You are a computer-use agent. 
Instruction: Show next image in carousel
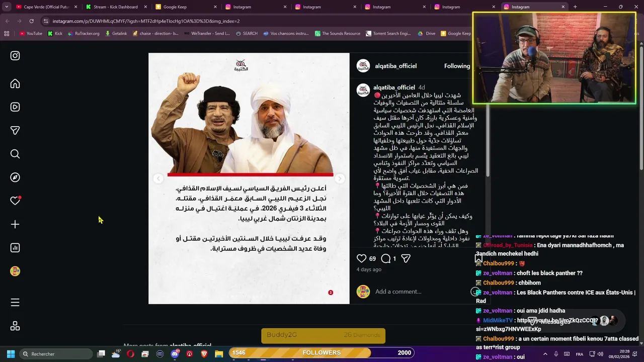pyautogui.click(x=340, y=178)
